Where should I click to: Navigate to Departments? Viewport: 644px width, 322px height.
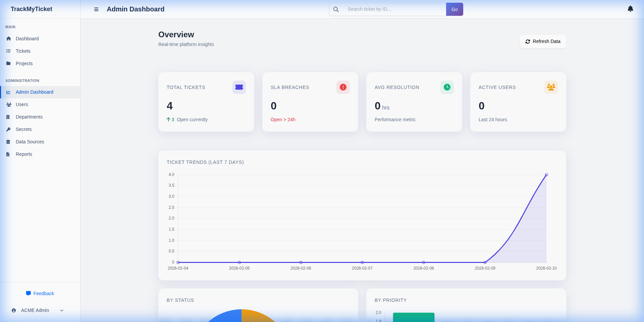click(x=40, y=117)
